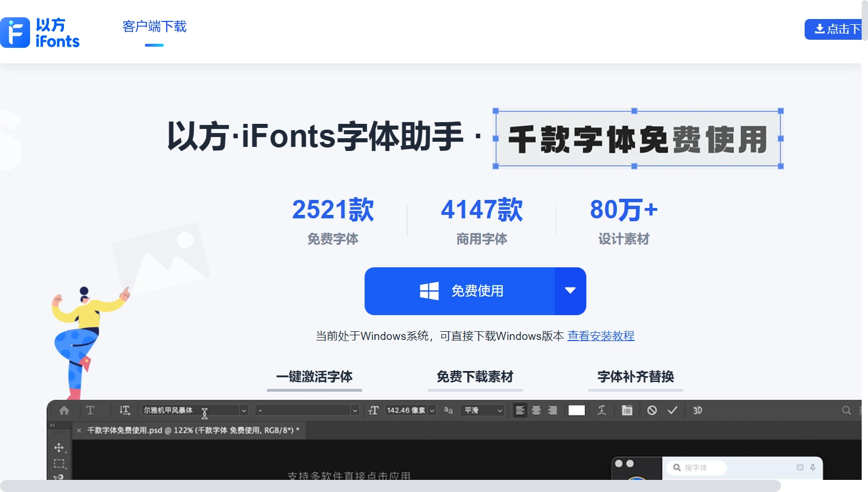
Task: Click the 千款字体免费使用.psd document tab title
Action: point(193,430)
